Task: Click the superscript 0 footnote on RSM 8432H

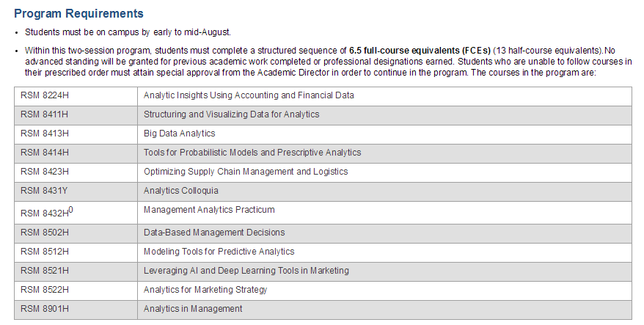Action: coord(71,210)
